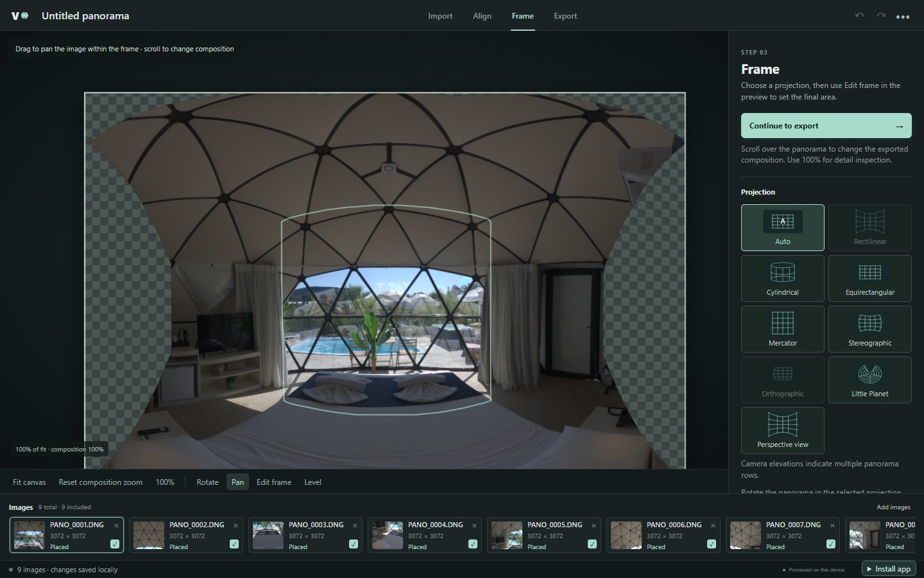Activate the Pan tool
The height and width of the screenshot is (578, 924).
[x=237, y=482]
